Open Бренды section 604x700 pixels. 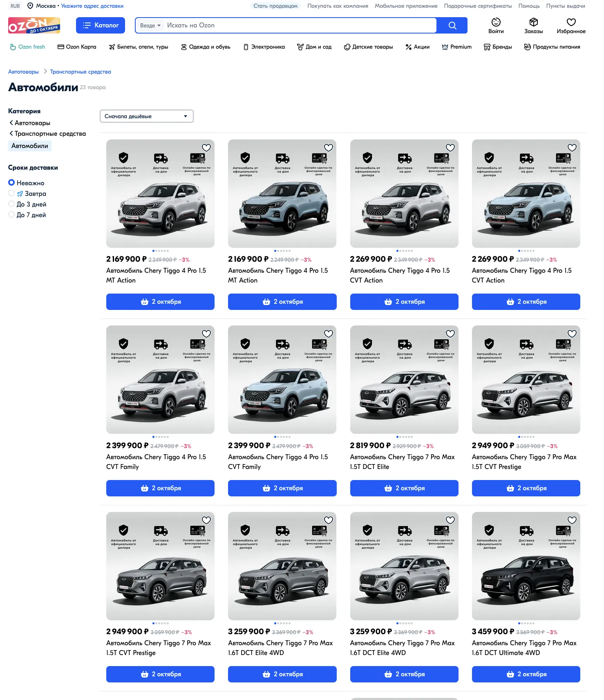[x=498, y=47]
